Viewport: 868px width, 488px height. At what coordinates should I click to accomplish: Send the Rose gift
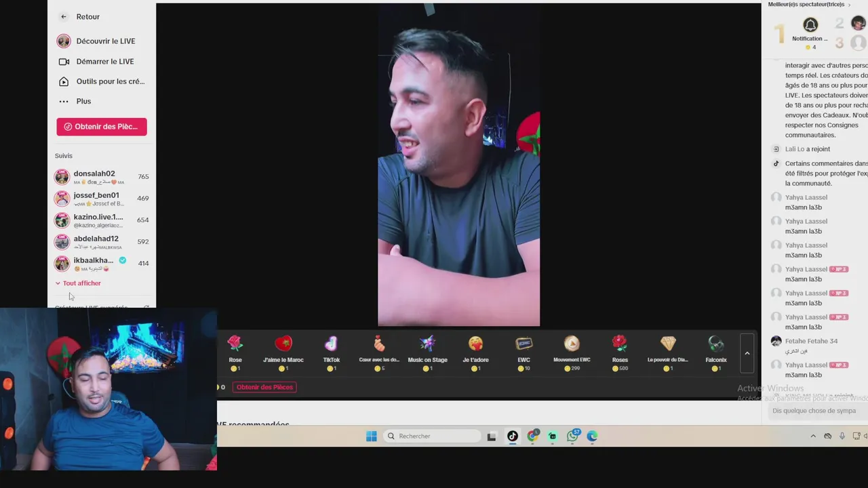click(x=235, y=353)
